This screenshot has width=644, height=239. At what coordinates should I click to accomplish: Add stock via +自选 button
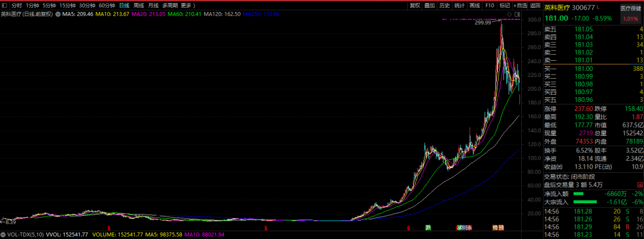pyautogui.click(x=519, y=6)
